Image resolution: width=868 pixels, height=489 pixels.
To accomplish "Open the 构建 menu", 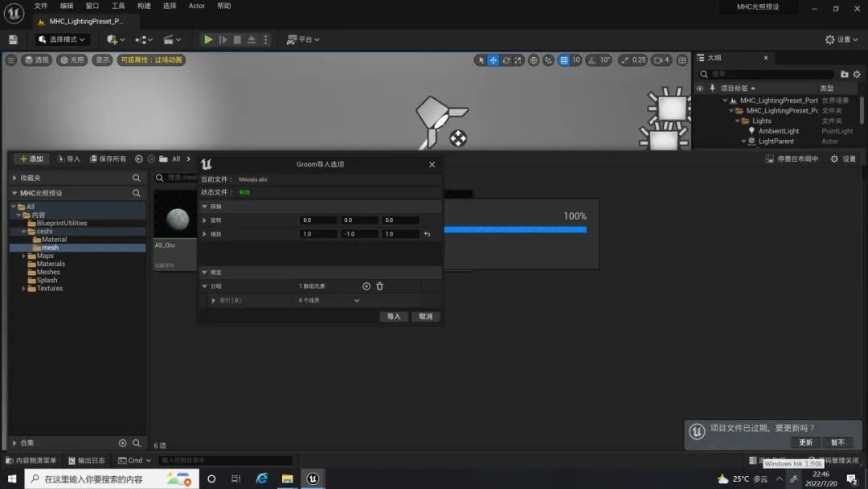I will (144, 6).
